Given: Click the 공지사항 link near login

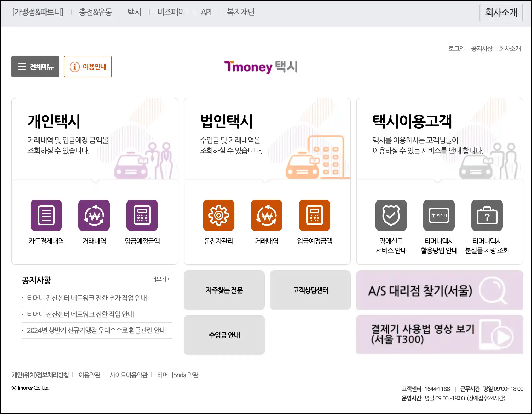Looking at the screenshot, I should (482, 48).
